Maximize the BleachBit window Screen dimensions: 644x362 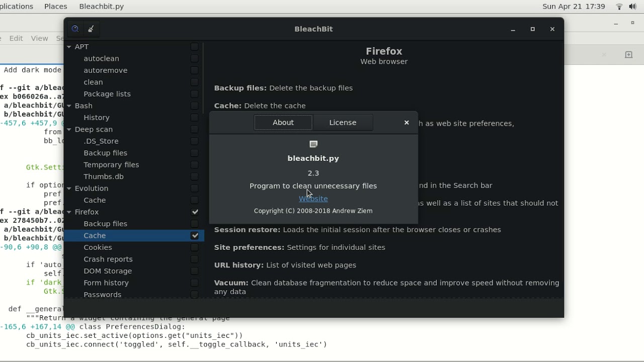coord(533,29)
